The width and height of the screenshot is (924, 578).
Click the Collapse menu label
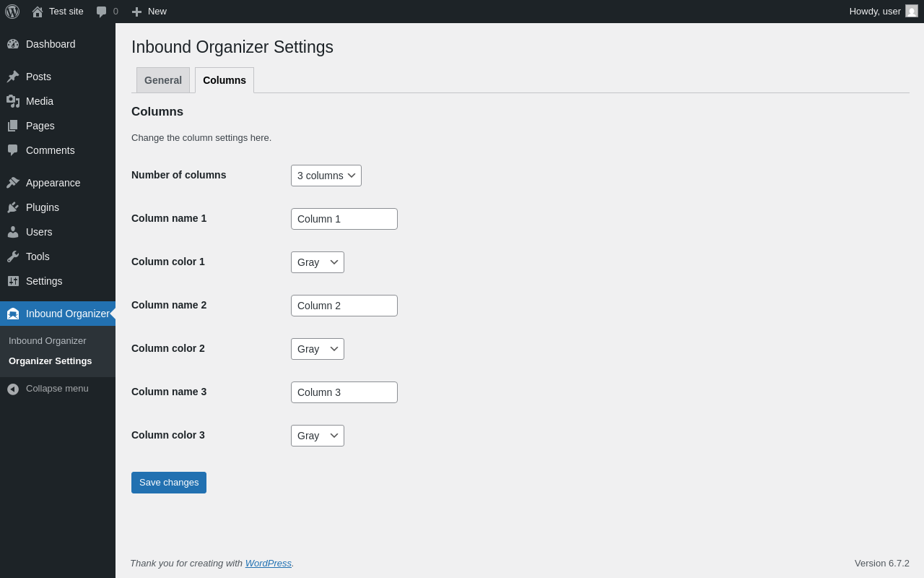pyautogui.click(x=57, y=389)
